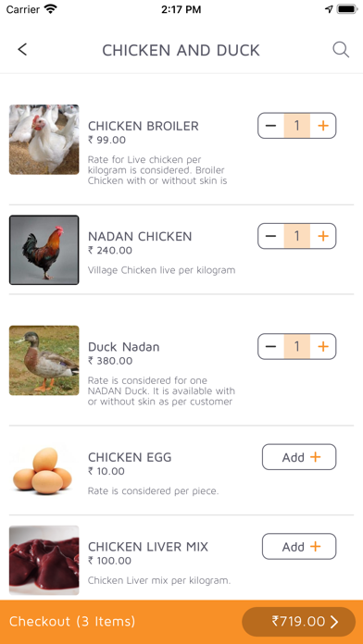Tap the Wi-Fi status bar icon

coord(51,9)
